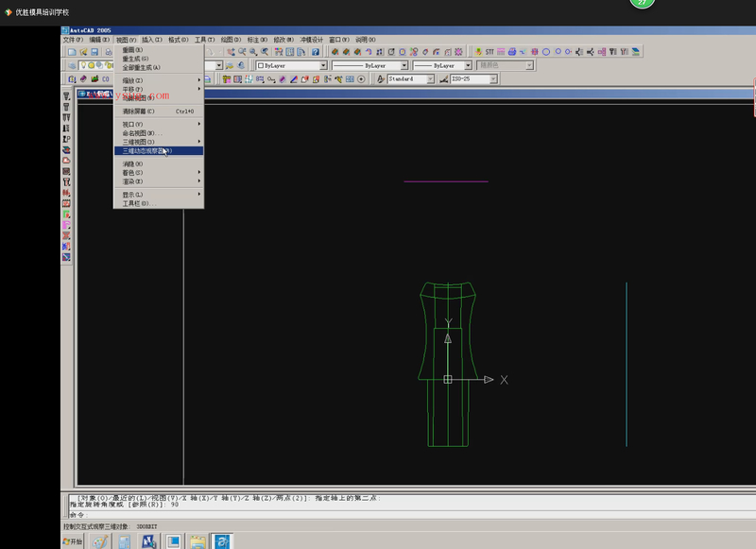
Task: Click the top icon in left vertical toolbar
Action: pos(66,96)
